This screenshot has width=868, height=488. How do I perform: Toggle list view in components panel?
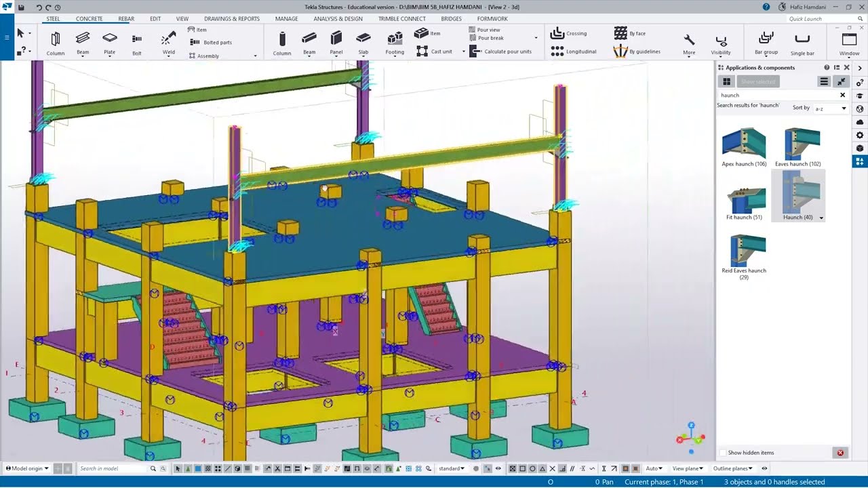click(x=824, y=81)
